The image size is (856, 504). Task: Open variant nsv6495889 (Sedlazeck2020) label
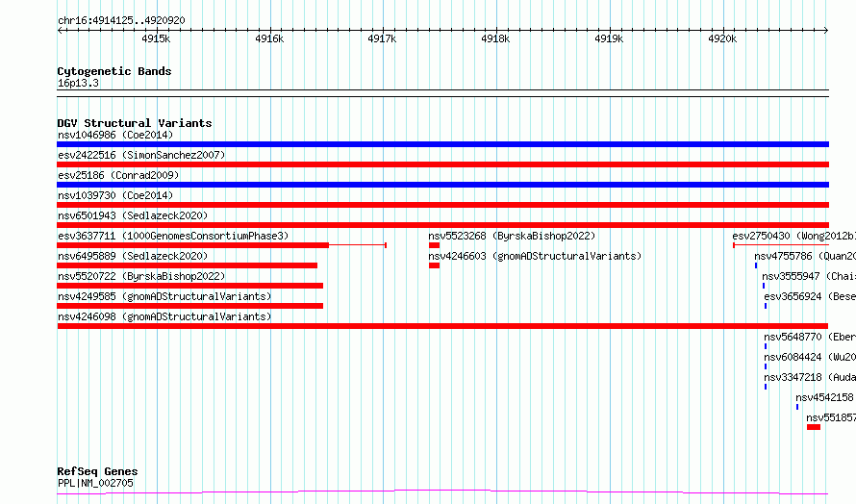pos(133,256)
